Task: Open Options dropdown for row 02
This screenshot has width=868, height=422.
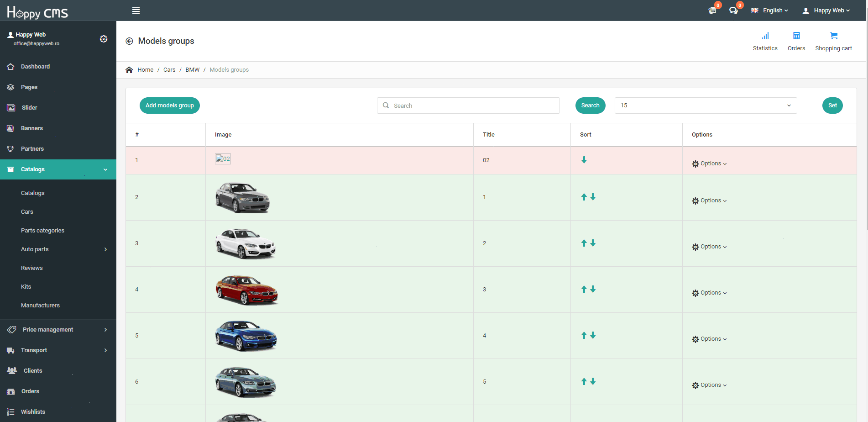Action: click(709, 164)
